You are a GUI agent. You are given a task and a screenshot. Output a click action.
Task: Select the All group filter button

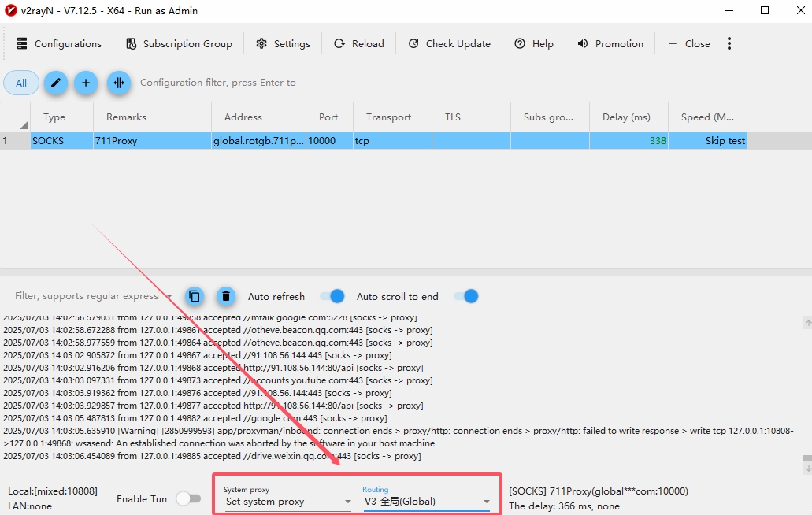21,83
